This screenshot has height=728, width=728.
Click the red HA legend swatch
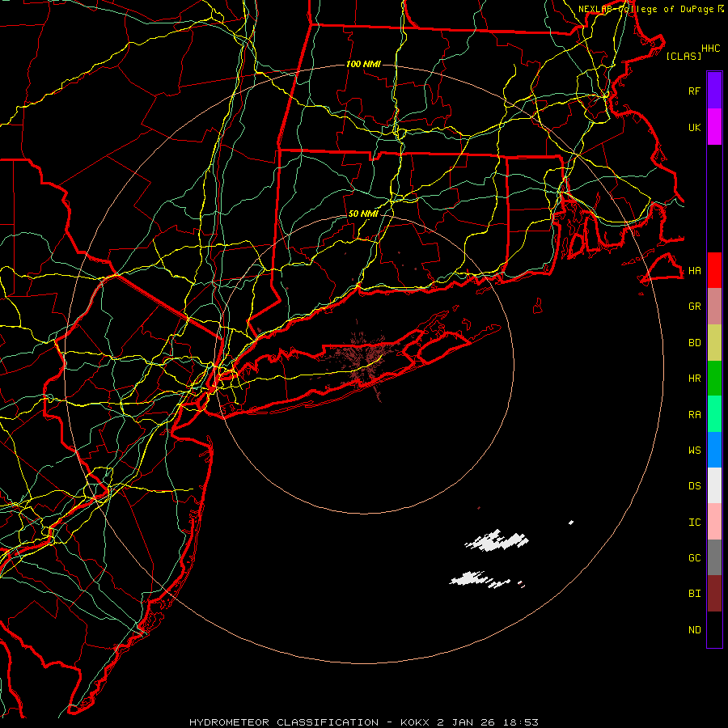coord(714,270)
